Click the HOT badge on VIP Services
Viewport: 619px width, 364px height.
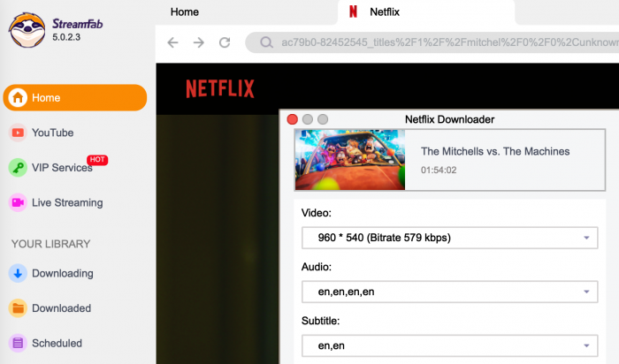click(x=97, y=160)
